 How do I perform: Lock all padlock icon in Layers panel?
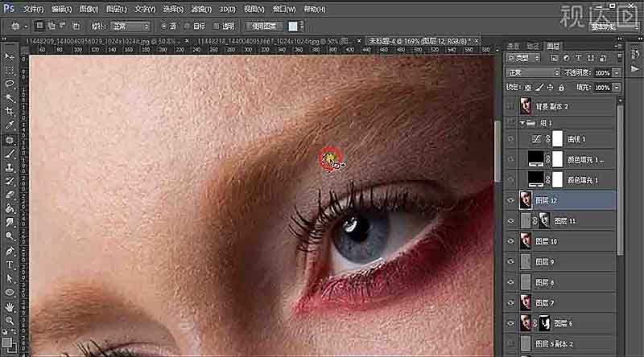(561, 88)
